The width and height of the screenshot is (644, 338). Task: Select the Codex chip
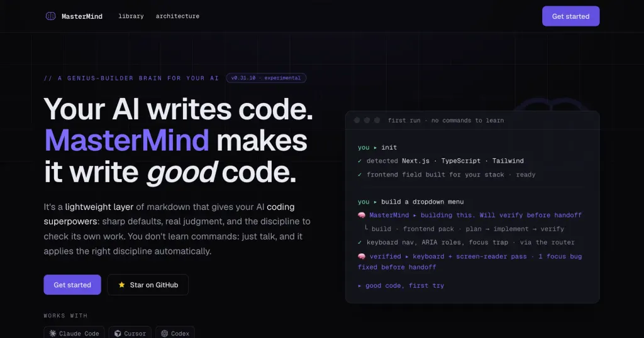(x=175, y=333)
